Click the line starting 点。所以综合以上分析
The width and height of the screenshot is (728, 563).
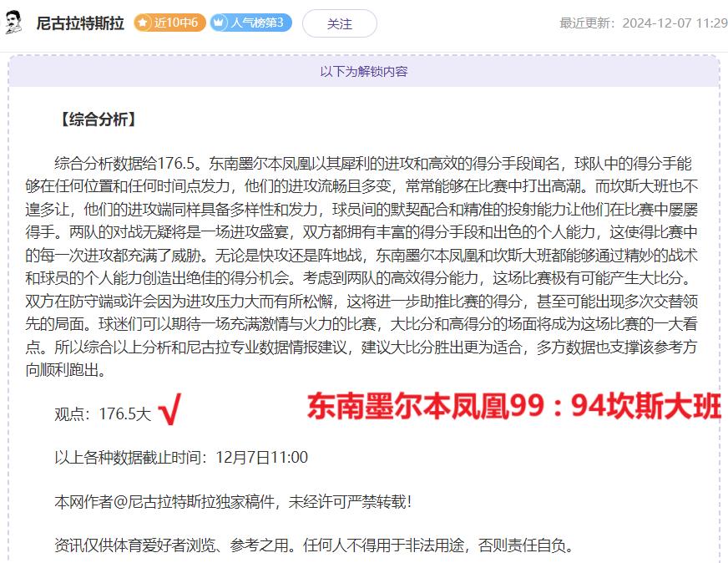tap(361, 347)
